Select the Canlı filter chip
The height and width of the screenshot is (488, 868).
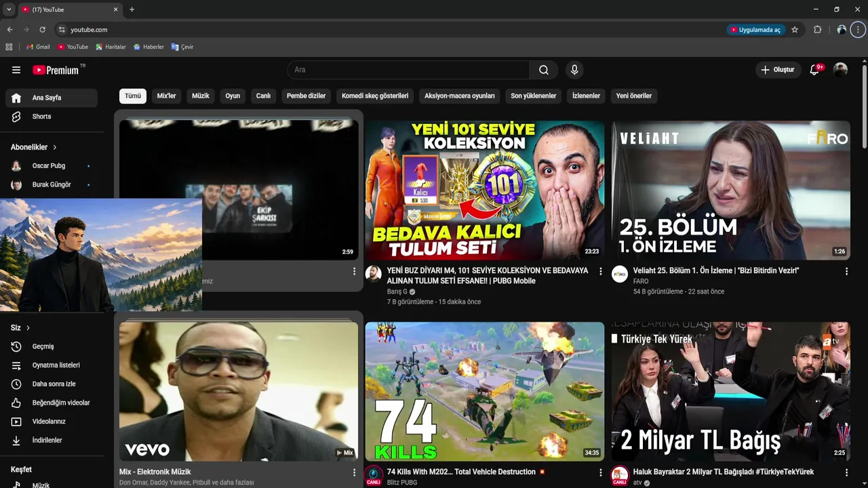[x=263, y=96]
